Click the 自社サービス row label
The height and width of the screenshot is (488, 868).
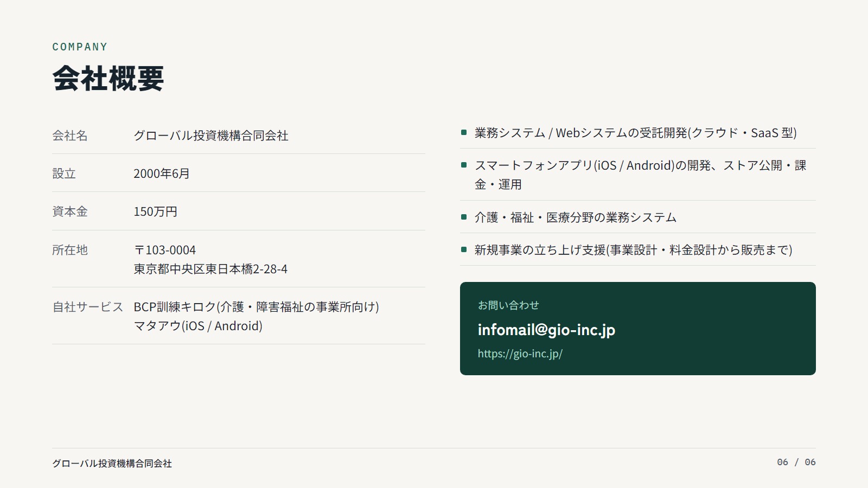pyautogui.click(x=88, y=307)
